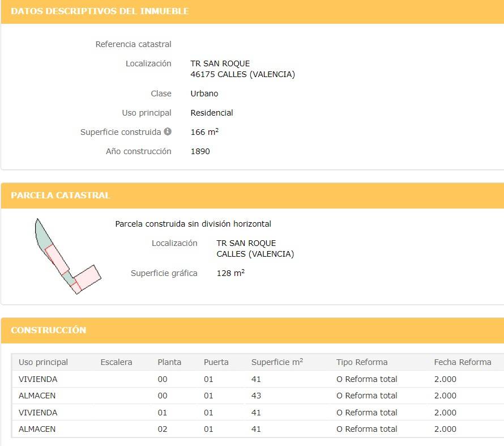Click the Puerta column header
This screenshot has width=504, height=446.
216,362
